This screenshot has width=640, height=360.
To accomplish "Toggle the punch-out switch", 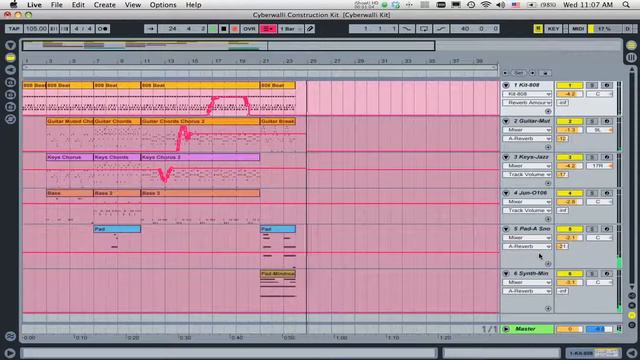I will (441, 29).
